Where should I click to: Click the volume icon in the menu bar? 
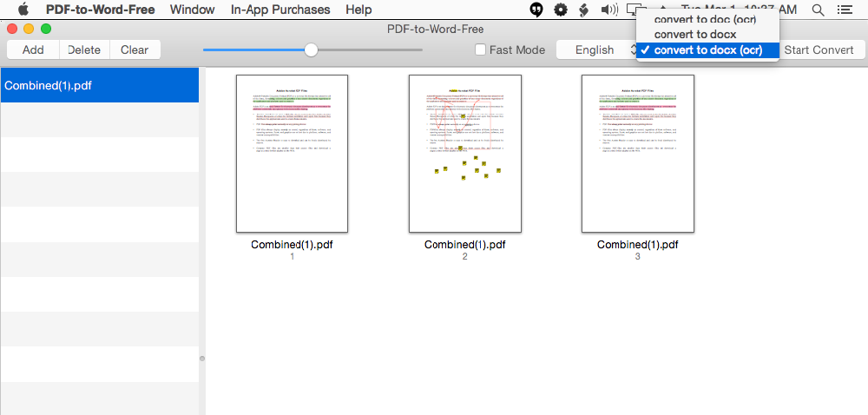click(x=609, y=10)
